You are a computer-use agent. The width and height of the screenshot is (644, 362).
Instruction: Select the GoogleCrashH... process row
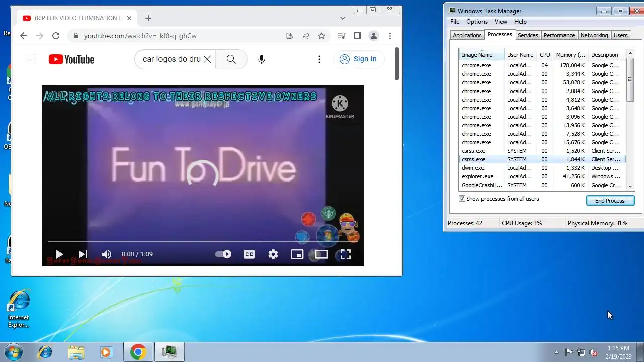[542, 185]
